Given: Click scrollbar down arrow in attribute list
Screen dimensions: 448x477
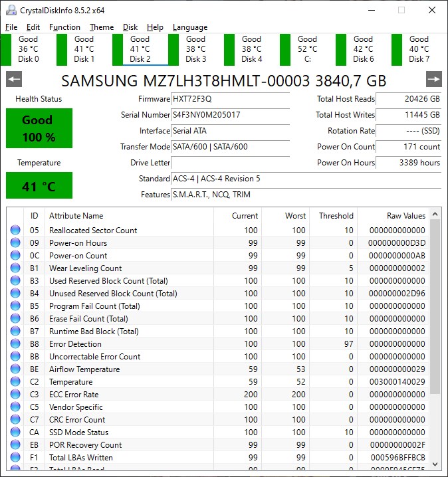Looking at the screenshot, I should point(435,464).
